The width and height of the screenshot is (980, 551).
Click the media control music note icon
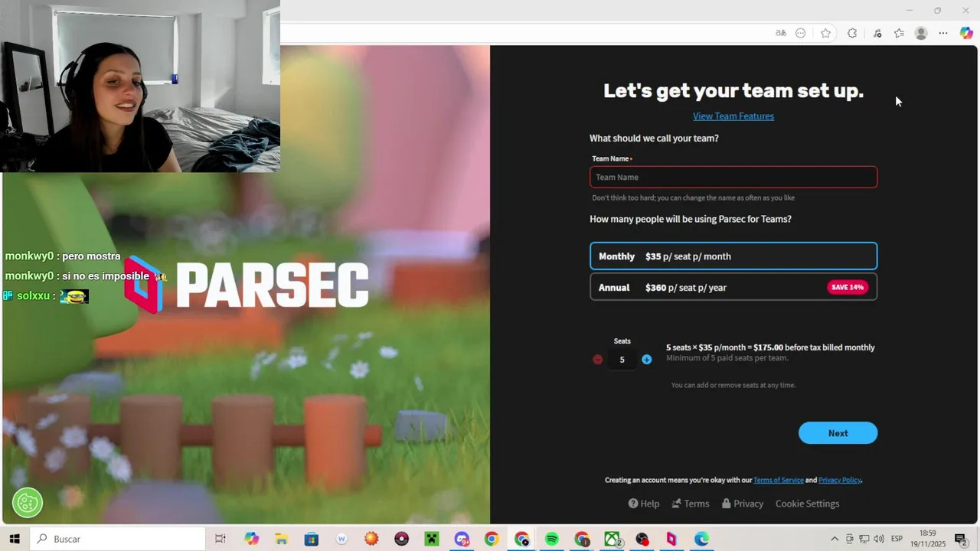click(x=877, y=33)
